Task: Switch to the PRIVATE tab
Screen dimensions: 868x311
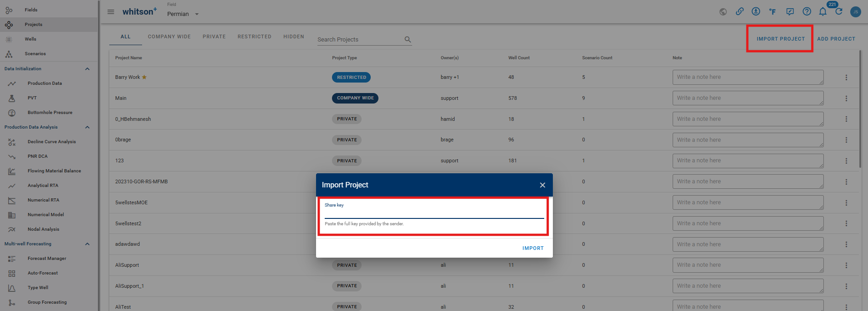Action: [x=214, y=36]
